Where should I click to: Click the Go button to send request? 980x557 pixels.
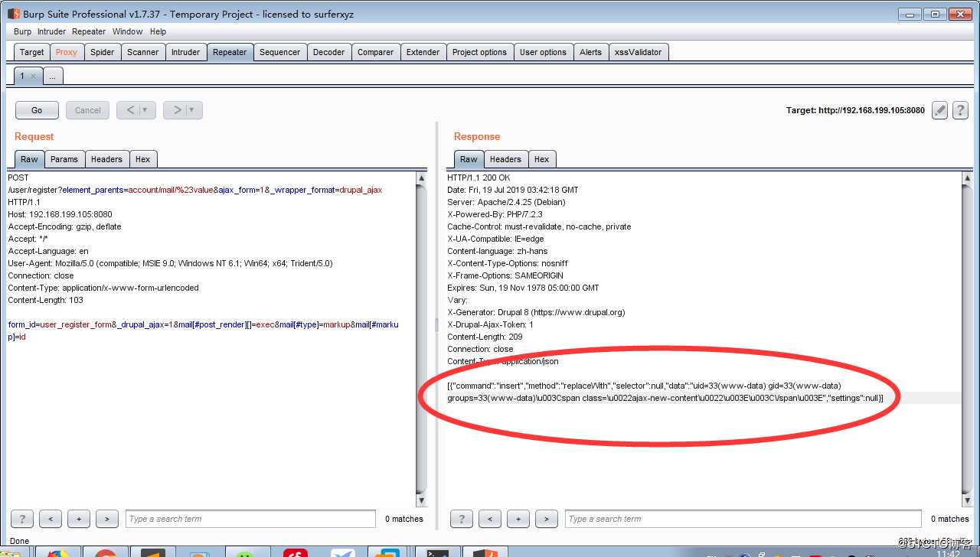pyautogui.click(x=37, y=110)
